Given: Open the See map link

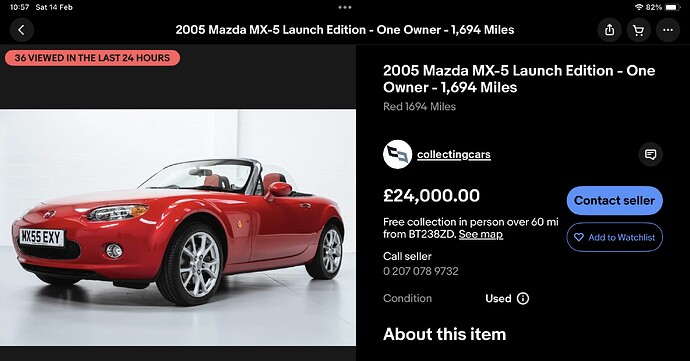Looking at the screenshot, I should pyautogui.click(x=481, y=234).
